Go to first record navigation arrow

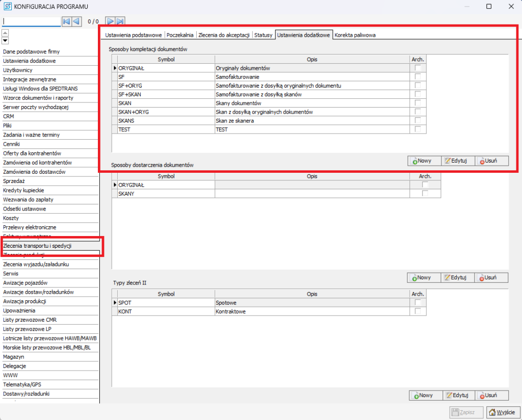click(x=67, y=21)
